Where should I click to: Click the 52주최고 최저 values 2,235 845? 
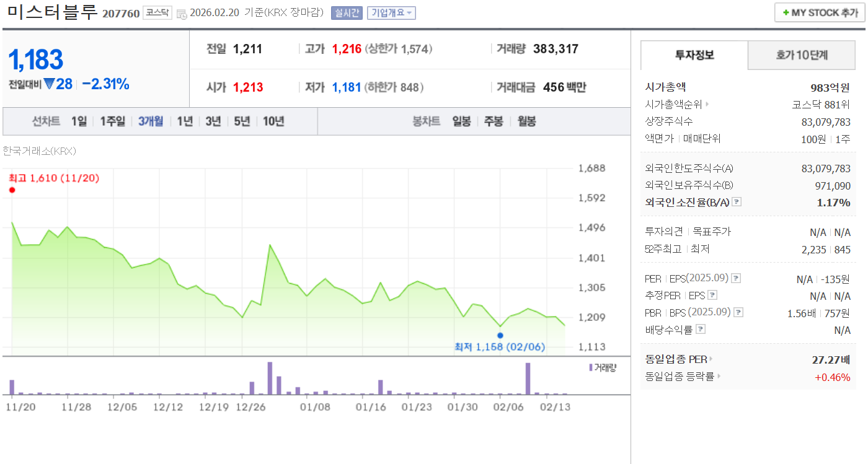click(826, 250)
